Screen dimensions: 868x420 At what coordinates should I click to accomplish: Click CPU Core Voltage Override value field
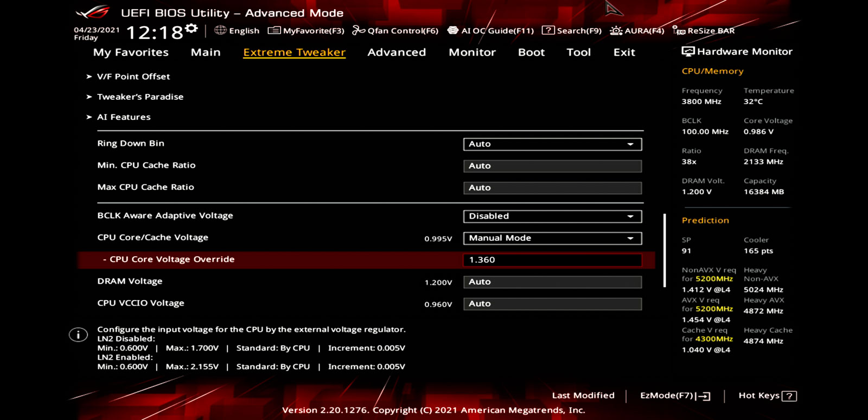click(x=552, y=260)
